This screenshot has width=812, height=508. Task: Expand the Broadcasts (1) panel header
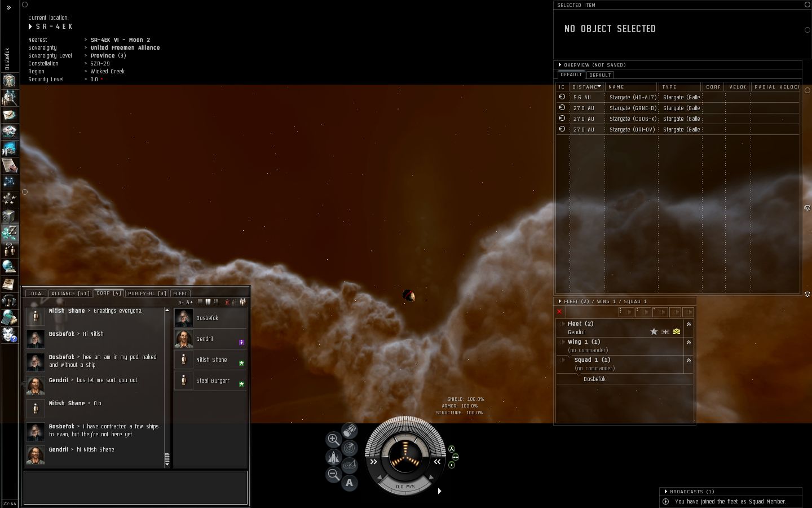[731, 492]
